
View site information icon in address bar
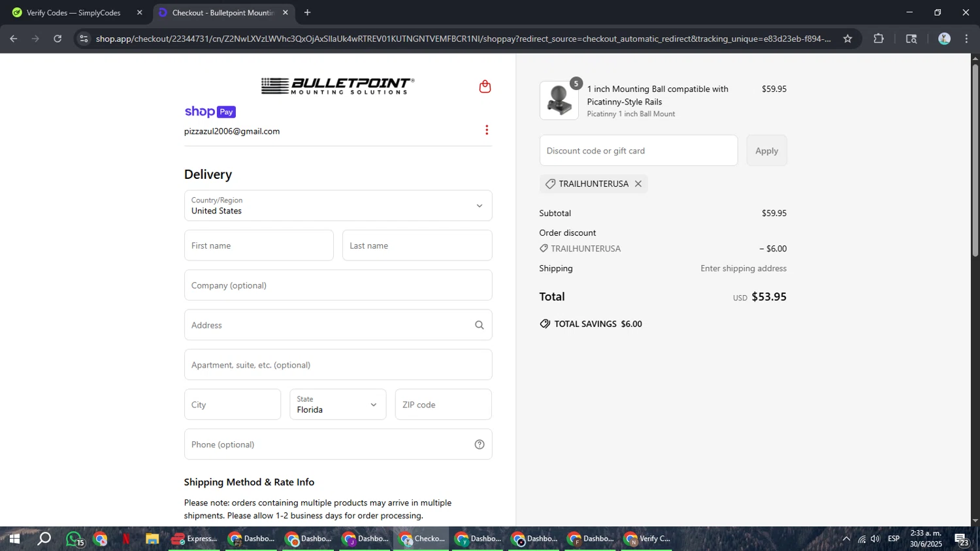point(84,39)
